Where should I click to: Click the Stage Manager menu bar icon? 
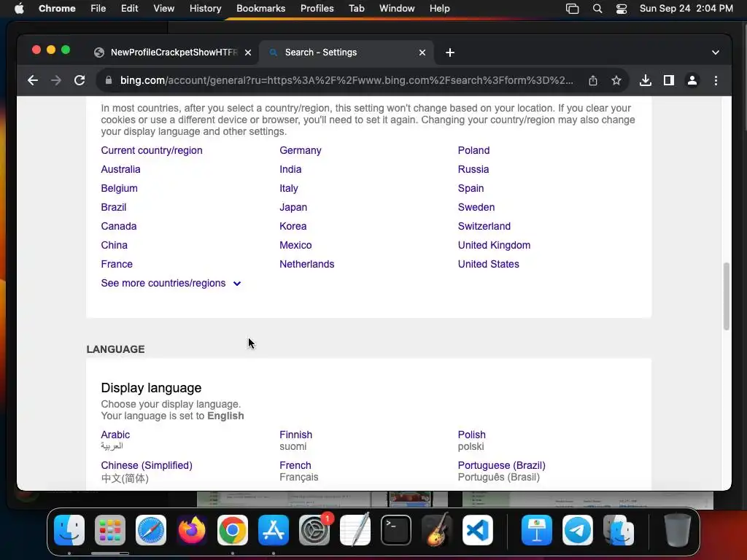click(572, 9)
